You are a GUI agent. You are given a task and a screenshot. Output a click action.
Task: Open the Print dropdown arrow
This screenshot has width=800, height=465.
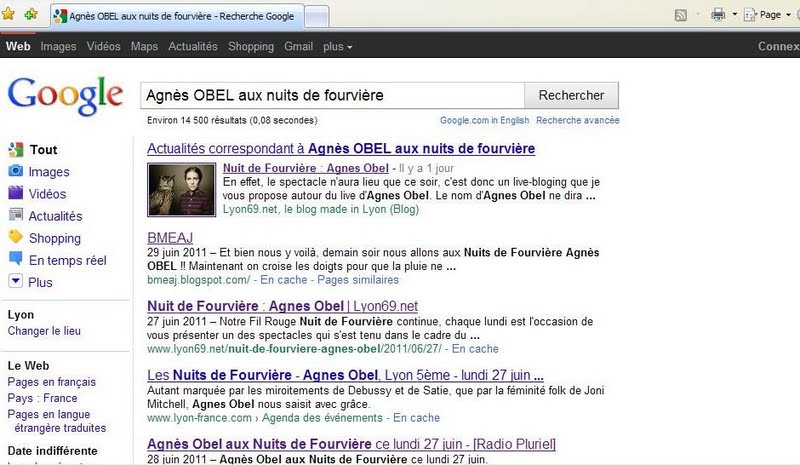coord(735,14)
